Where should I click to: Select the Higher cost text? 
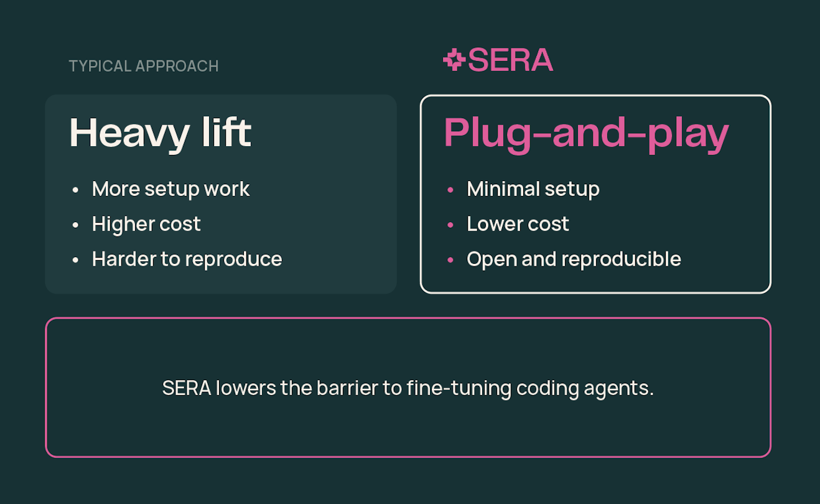pyautogui.click(x=146, y=224)
